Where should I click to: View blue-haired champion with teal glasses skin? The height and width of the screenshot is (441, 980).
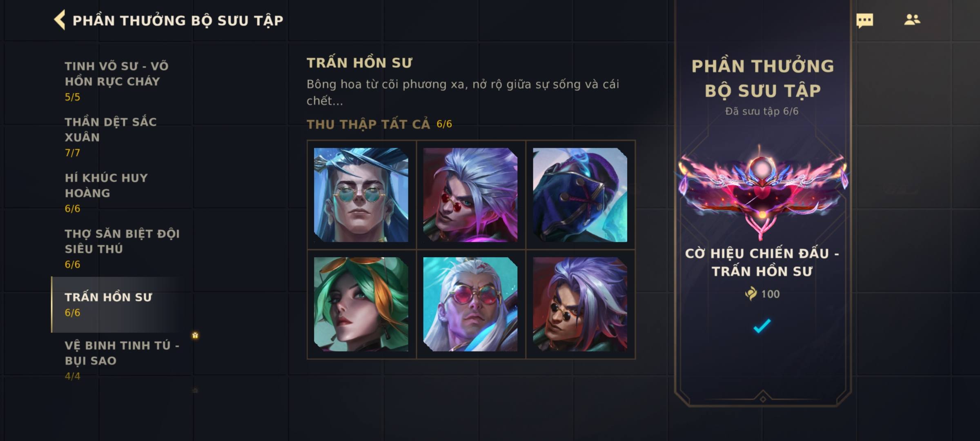click(x=361, y=195)
